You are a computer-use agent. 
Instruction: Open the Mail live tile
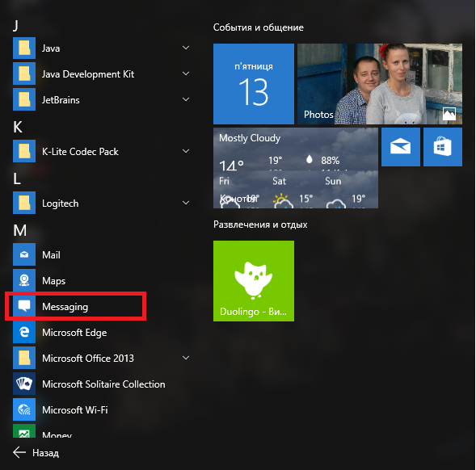coord(401,147)
